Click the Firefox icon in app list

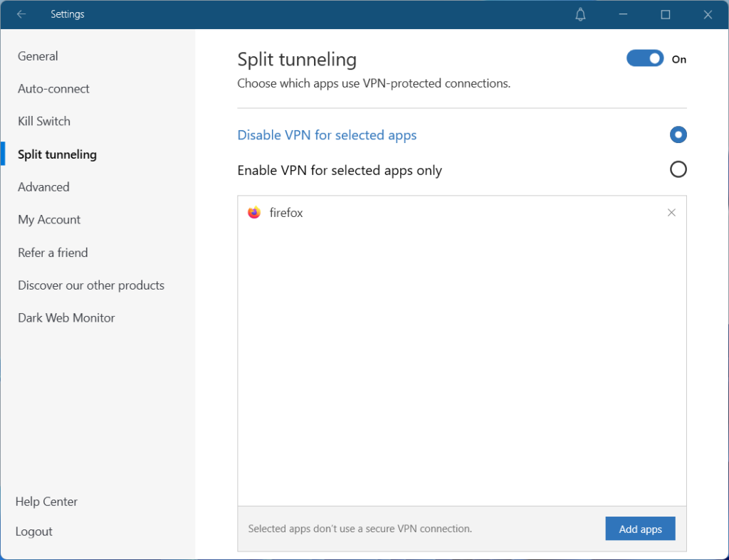pyautogui.click(x=254, y=213)
